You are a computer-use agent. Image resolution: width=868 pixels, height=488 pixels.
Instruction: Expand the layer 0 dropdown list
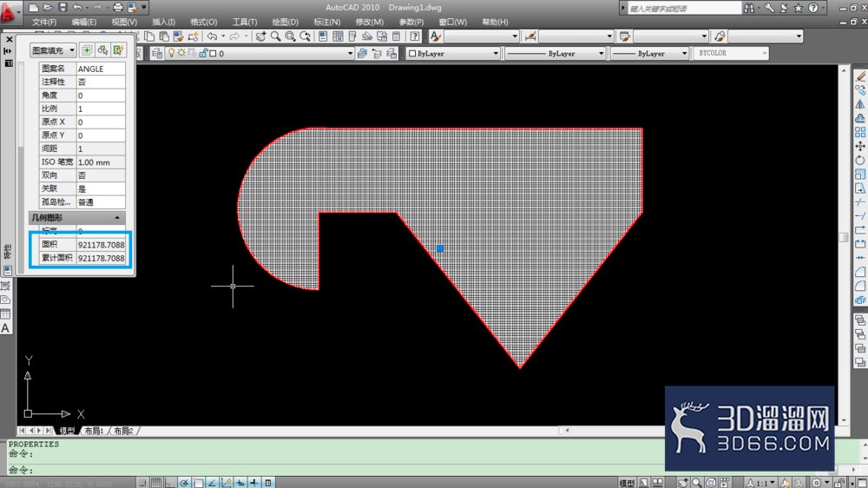coord(350,54)
